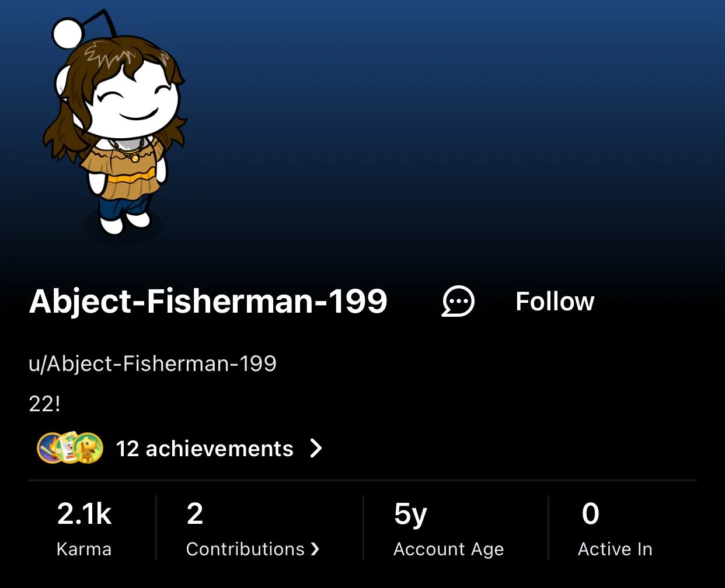This screenshot has width=725, height=588.
Task: Click the Account Age label
Action: point(448,549)
